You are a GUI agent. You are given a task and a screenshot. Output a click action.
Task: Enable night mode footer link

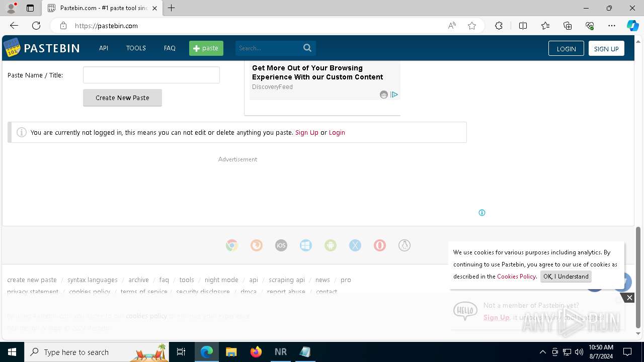click(221, 280)
